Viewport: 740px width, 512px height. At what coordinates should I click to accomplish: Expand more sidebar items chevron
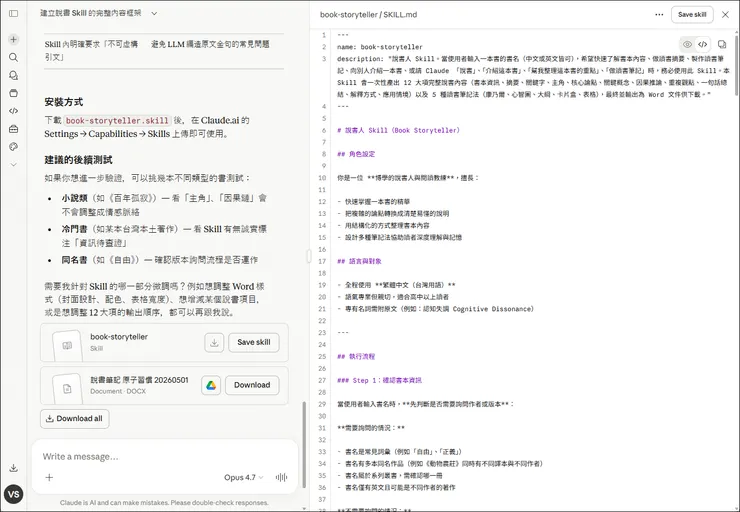click(14, 165)
